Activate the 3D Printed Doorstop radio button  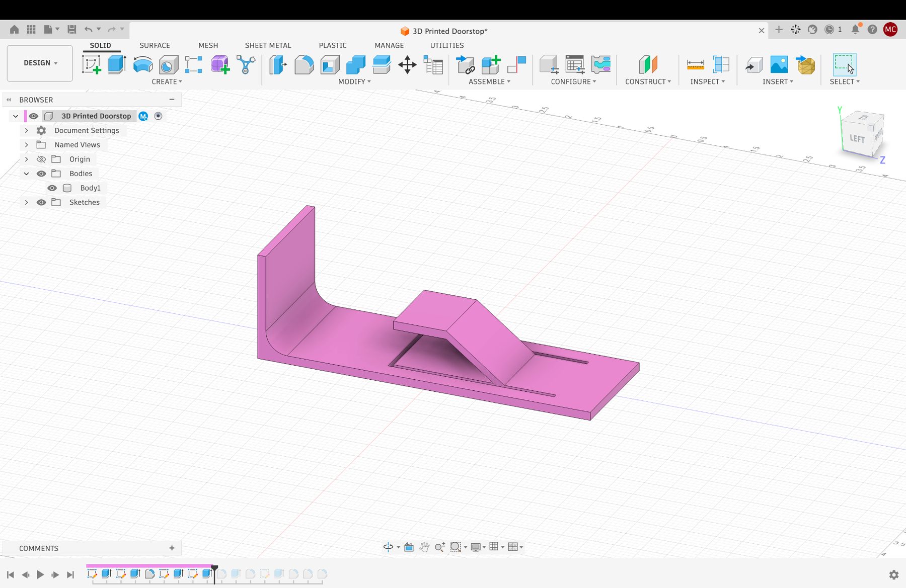click(158, 116)
